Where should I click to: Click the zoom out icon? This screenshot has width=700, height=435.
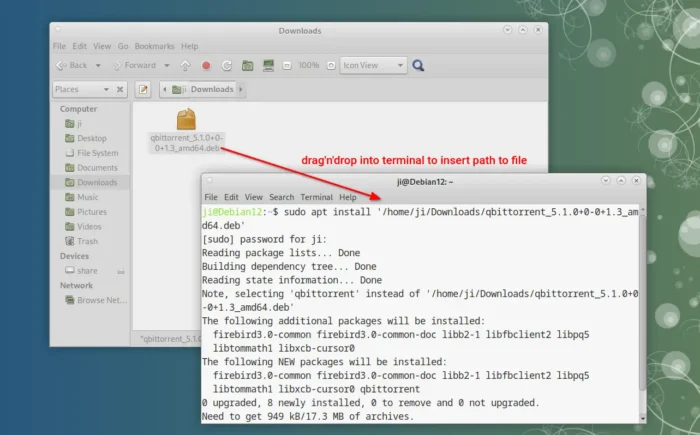[287, 66]
